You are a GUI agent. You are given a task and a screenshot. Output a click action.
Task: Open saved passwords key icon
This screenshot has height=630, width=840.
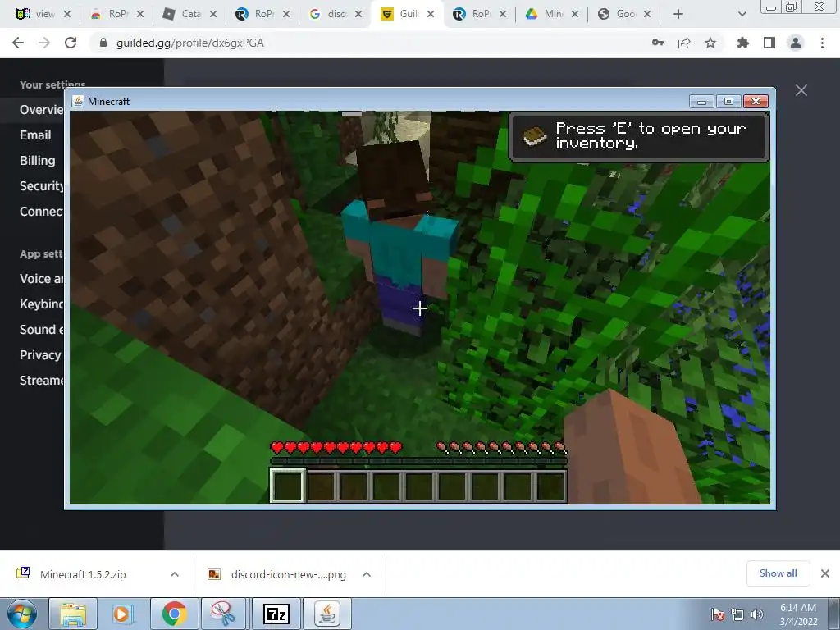657,43
